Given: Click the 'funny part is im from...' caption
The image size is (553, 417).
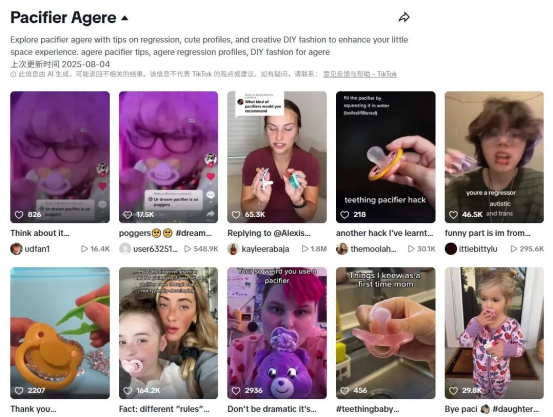Looking at the screenshot, I should coord(487,233).
